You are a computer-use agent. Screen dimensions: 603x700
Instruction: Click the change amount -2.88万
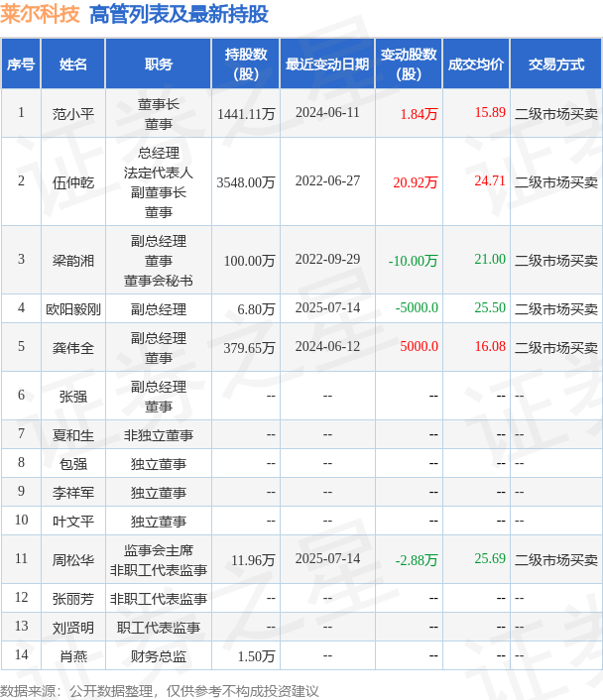tap(417, 560)
